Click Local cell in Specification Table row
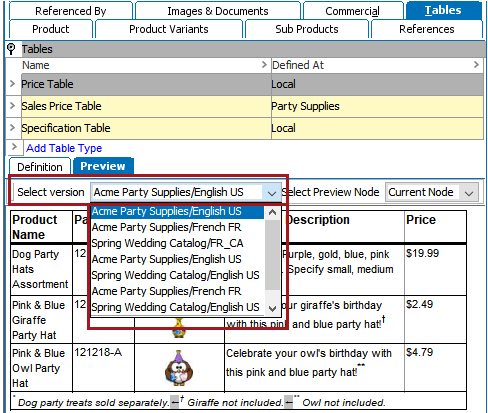Viewport: 488px width, 413px height. click(377, 128)
